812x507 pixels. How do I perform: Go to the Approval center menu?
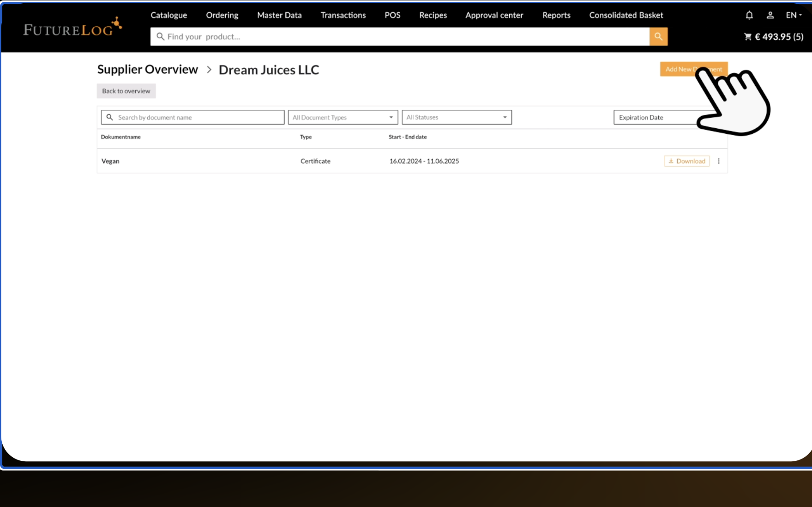point(494,15)
